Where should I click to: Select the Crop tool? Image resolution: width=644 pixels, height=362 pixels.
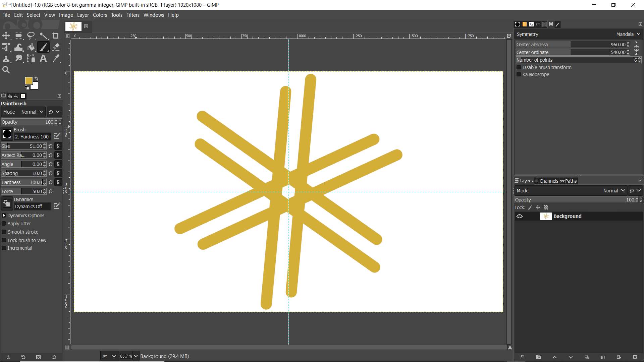point(56,36)
